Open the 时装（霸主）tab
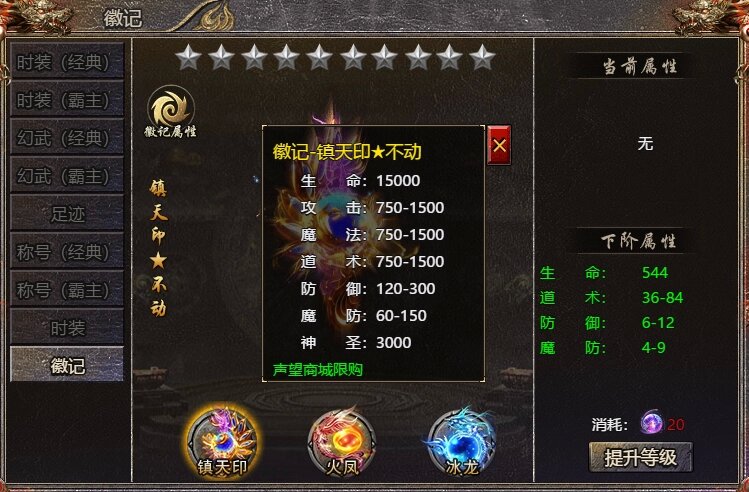The image size is (749, 492). (67, 99)
